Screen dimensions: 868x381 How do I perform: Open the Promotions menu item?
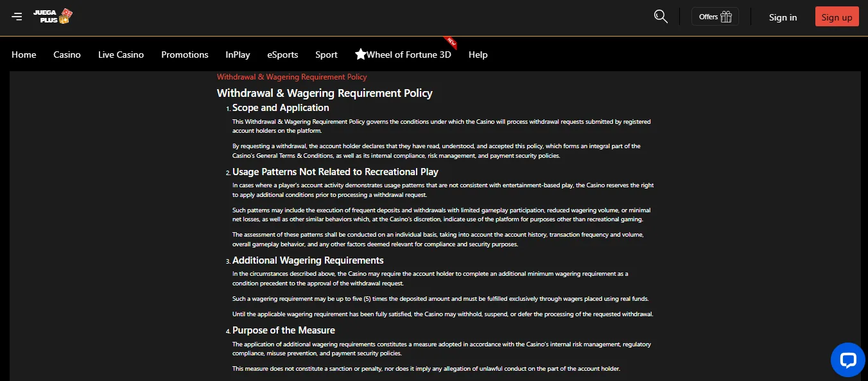[x=185, y=55]
